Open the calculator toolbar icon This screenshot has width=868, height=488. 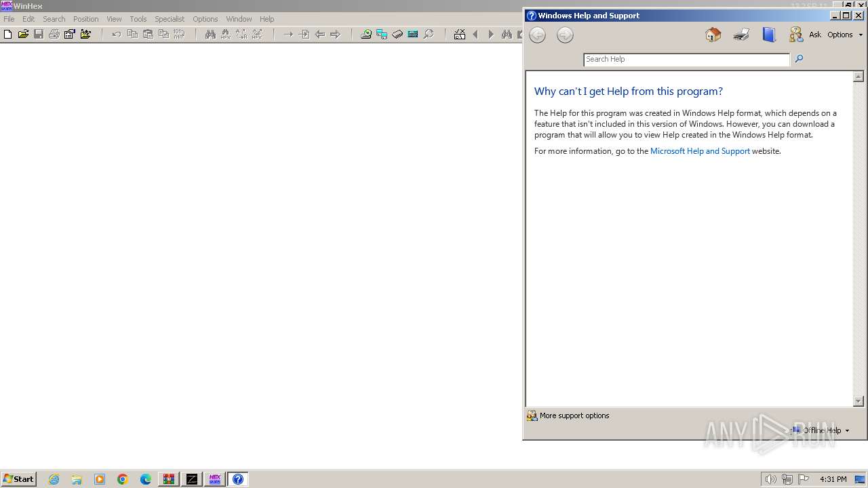pyautogui.click(x=413, y=34)
